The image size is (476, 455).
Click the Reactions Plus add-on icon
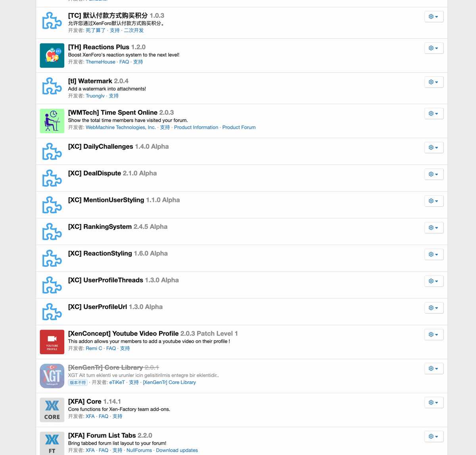click(52, 56)
